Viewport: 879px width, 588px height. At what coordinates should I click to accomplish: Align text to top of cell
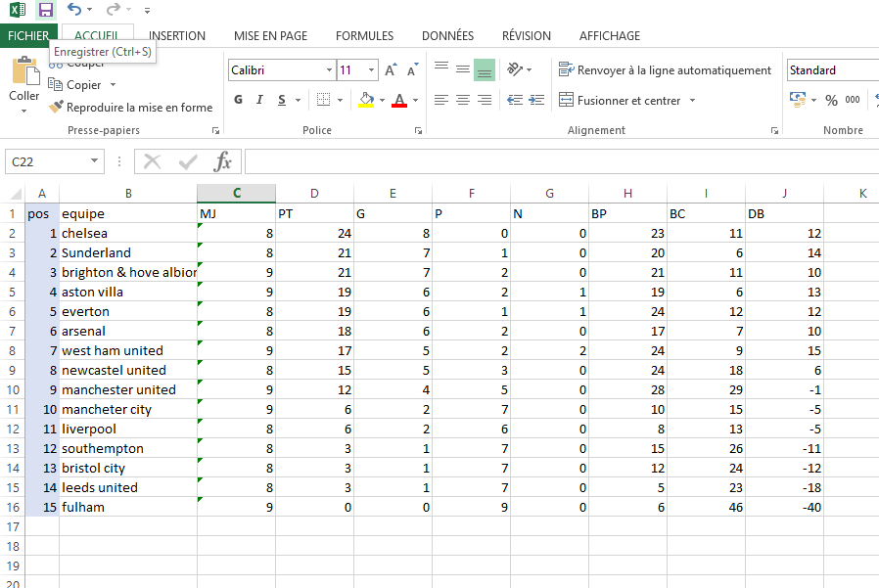(x=441, y=68)
